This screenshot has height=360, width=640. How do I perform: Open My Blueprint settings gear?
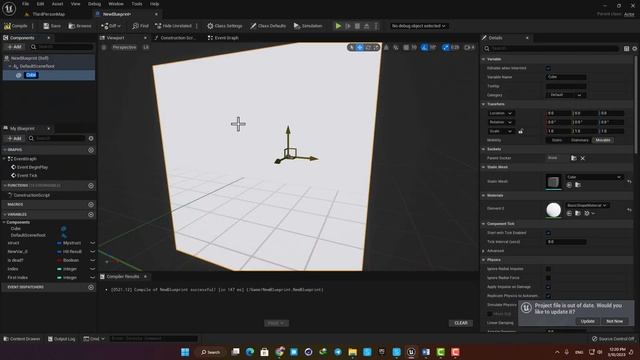coord(91,138)
